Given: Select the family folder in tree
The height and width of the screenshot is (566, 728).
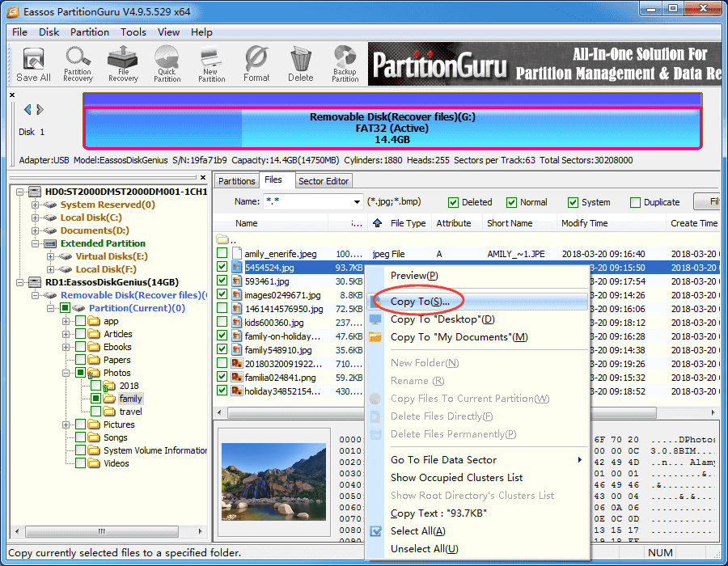Looking at the screenshot, I should pyautogui.click(x=130, y=399).
